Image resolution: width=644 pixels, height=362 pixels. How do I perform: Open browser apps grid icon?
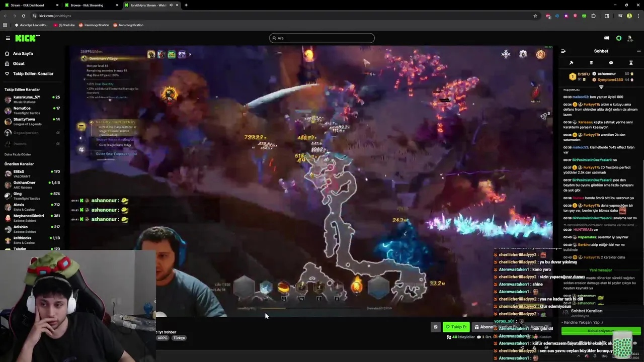coord(5,25)
